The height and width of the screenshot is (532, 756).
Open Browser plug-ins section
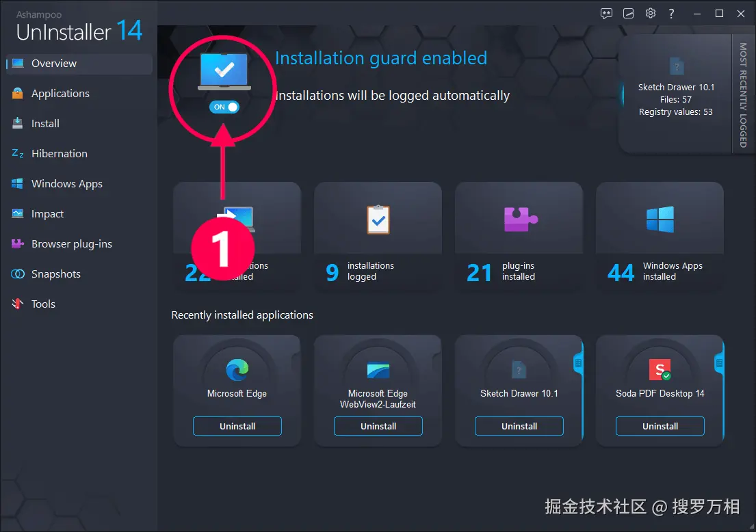click(79, 244)
